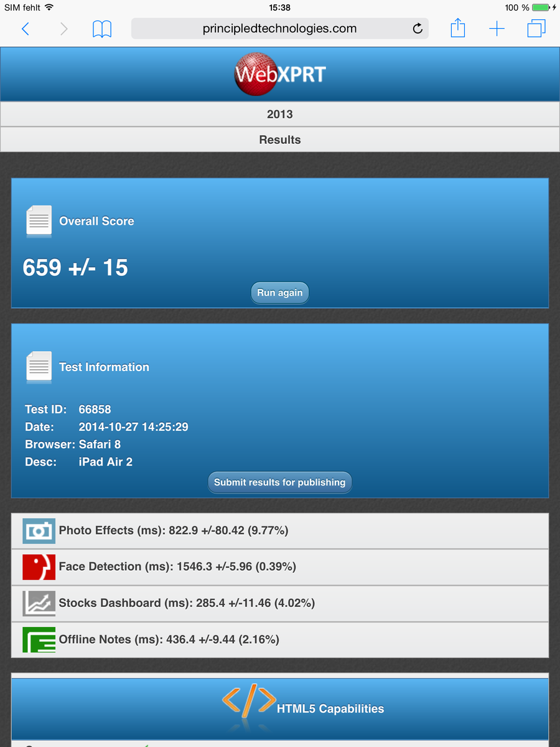Tap the date 2014-10-27 14:25:29
The height and width of the screenshot is (747, 560).
point(133,427)
